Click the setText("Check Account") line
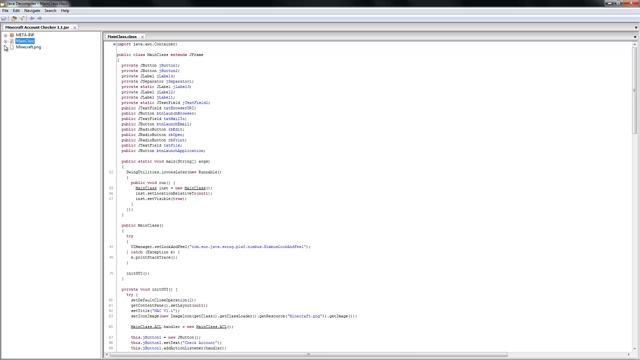This screenshot has width=640, height=360. click(176, 343)
